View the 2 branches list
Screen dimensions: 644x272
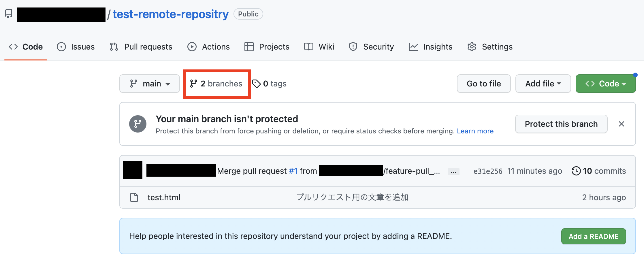click(x=216, y=84)
